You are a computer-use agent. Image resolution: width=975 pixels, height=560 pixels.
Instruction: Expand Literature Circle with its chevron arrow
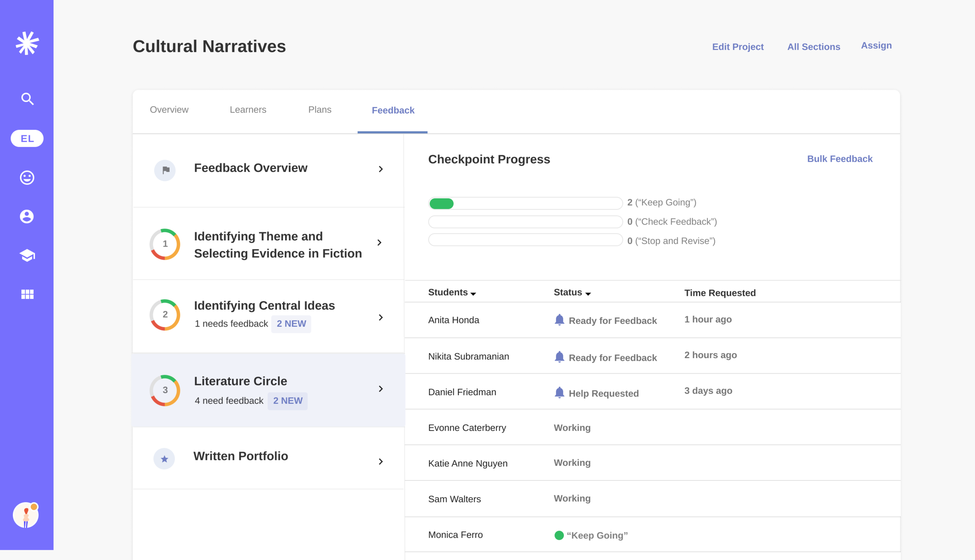381,389
